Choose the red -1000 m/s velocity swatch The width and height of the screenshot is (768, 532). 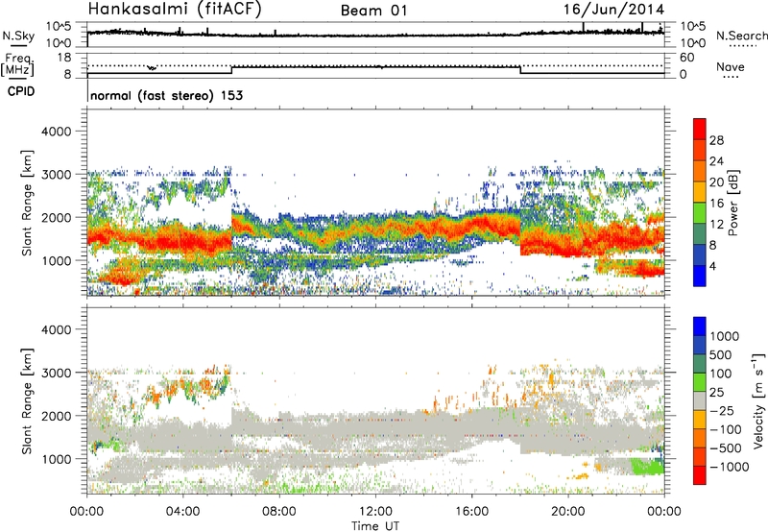(x=700, y=475)
